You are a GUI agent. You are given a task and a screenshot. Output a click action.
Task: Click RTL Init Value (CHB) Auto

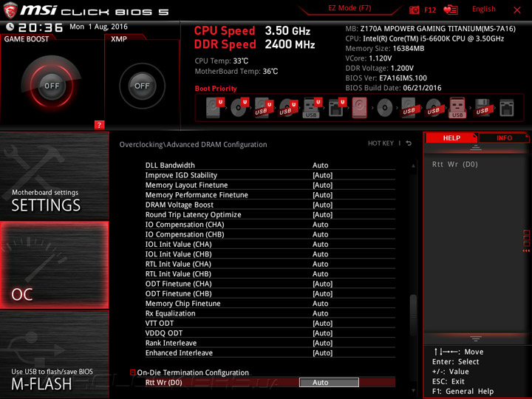pos(320,273)
